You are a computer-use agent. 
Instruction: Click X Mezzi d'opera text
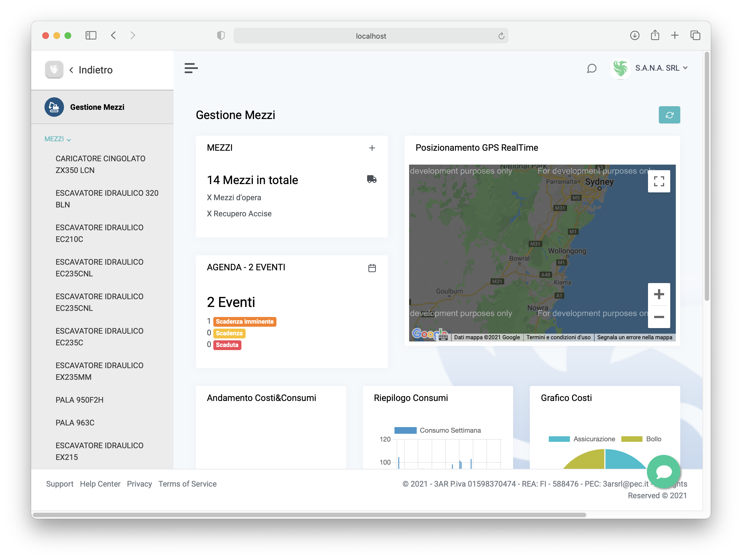click(x=234, y=197)
